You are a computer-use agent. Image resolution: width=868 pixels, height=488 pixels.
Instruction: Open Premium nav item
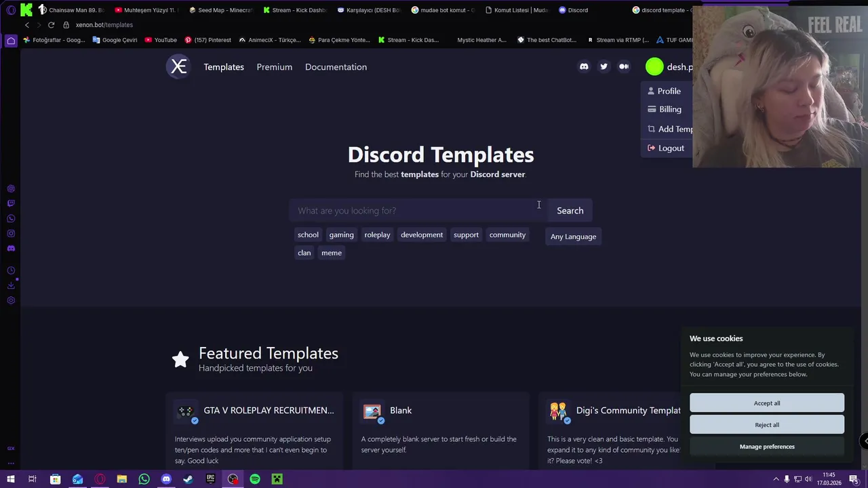tap(275, 66)
